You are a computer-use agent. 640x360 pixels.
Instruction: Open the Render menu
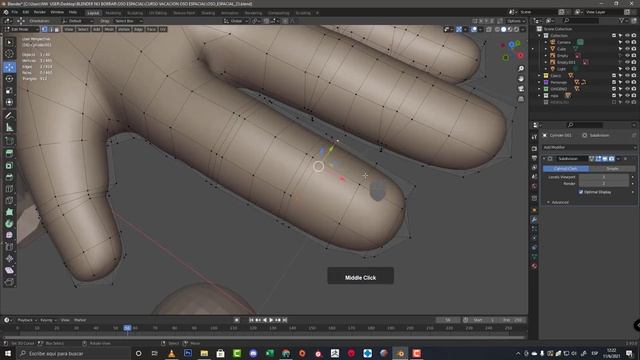[x=40, y=12]
